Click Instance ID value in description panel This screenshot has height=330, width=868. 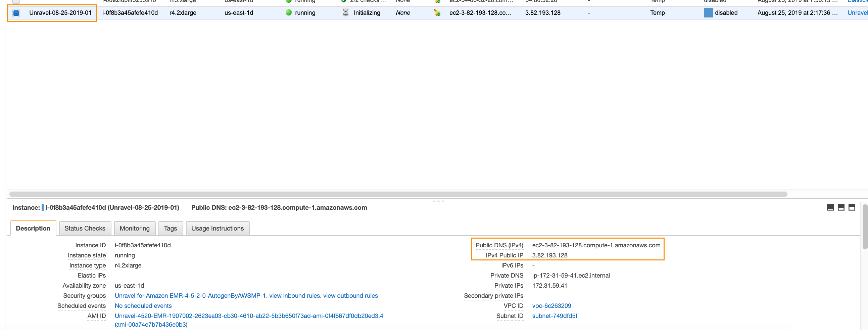click(143, 245)
